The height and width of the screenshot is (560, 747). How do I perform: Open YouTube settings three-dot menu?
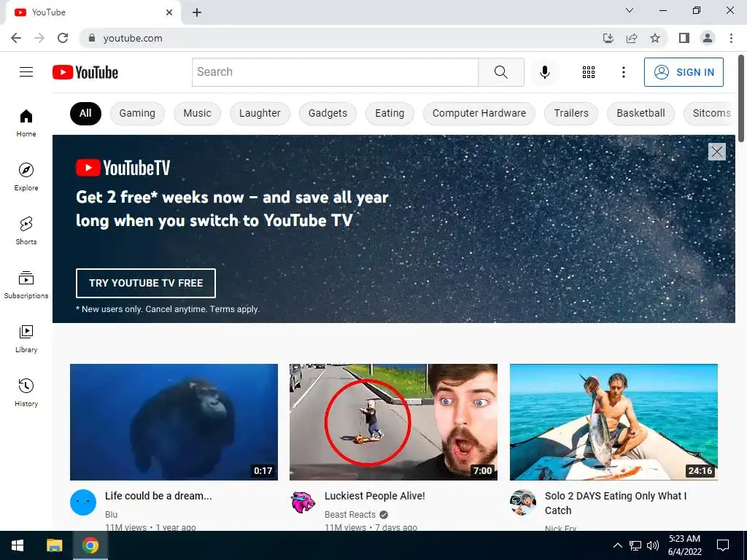tap(623, 72)
